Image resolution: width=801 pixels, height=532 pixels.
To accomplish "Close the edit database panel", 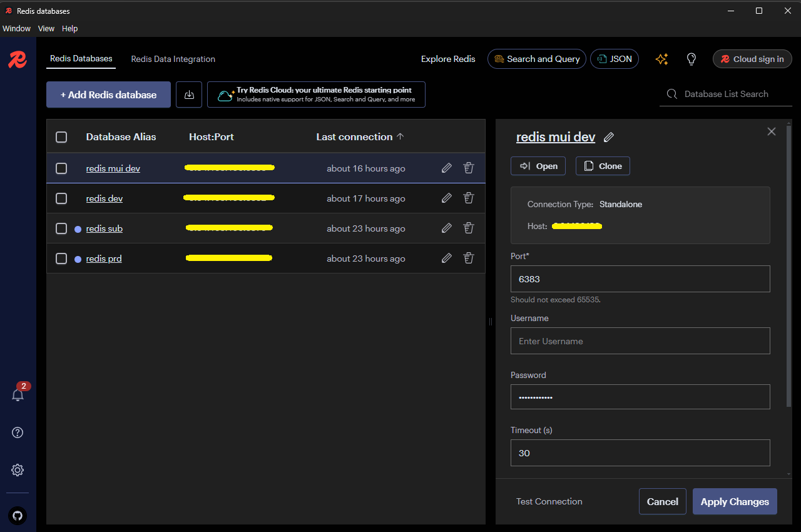I will [x=772, y=131].
